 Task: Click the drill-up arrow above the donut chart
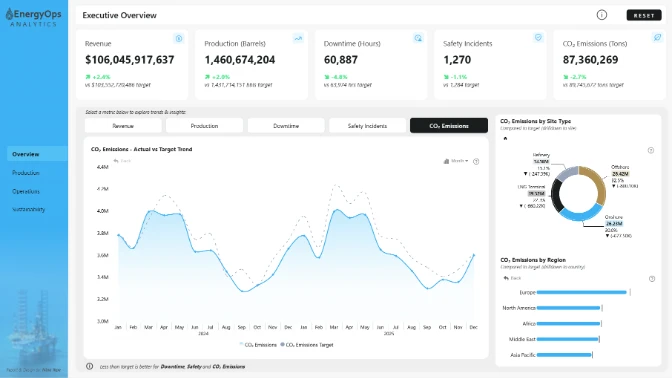coord(505,138)
